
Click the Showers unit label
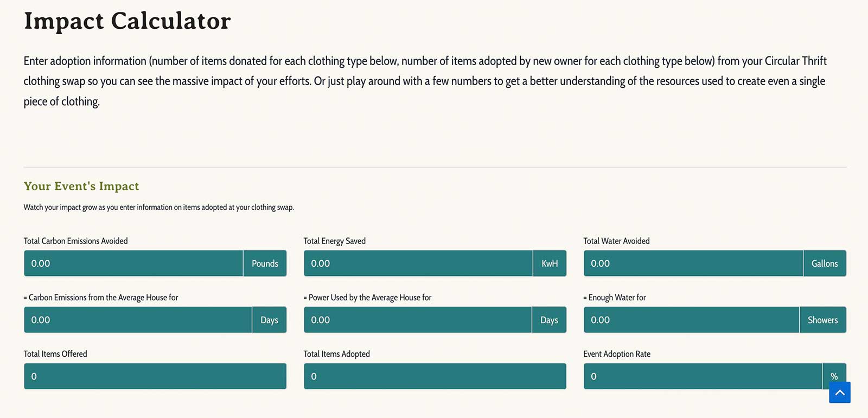tap(823, 320)
